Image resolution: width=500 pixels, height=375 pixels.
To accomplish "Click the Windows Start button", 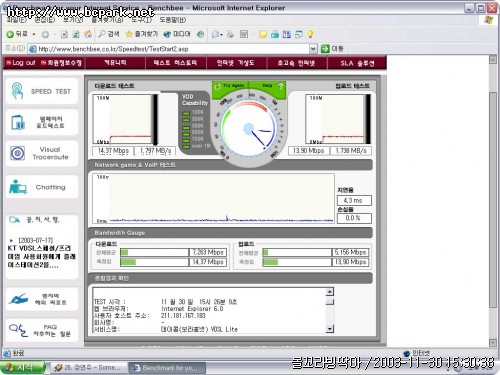I will pyautogui.click(x=23, y=367).
